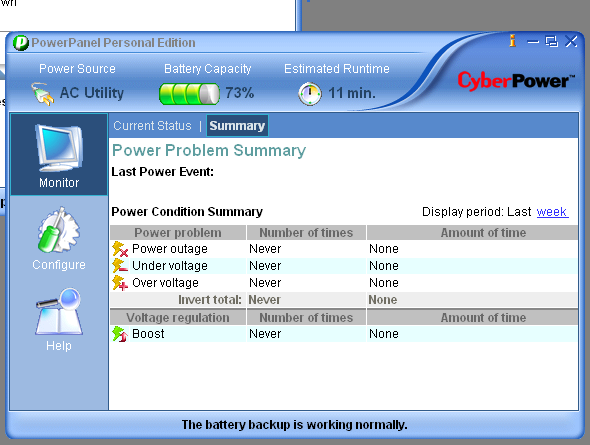The height and width of the screenshot is (445, 590).
Task: Click the Power problem column header
Action: tap(178, 233)
